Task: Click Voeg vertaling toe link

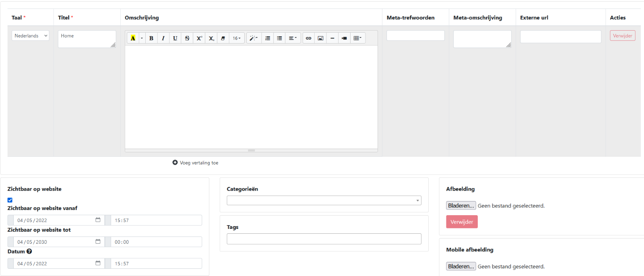Action: point(196,163)
